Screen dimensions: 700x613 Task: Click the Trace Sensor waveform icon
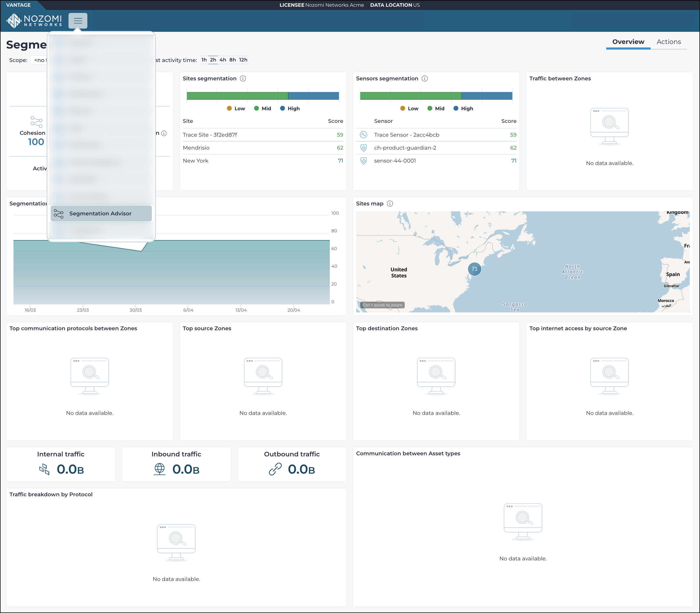(363, 135)
